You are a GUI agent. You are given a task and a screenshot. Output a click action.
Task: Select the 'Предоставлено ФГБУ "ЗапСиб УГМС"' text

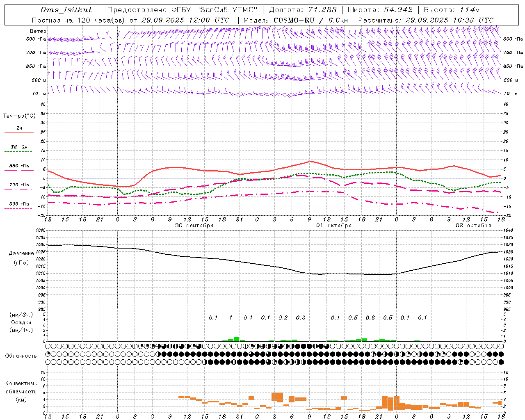pos(182,10)
